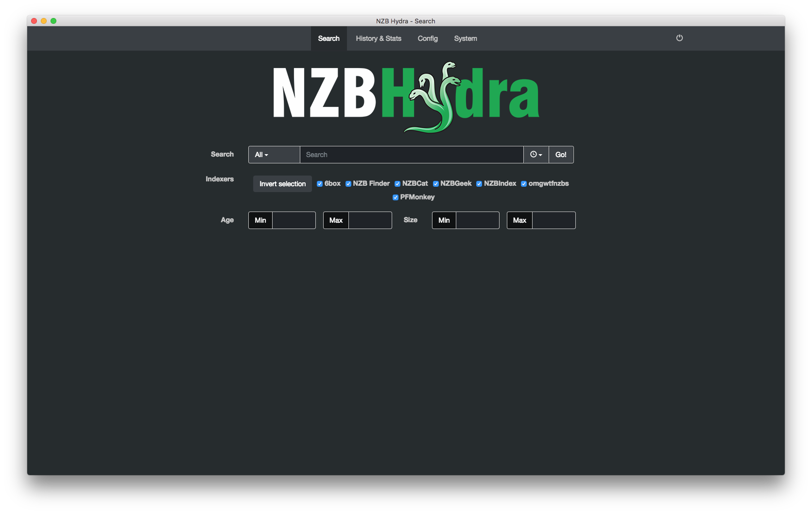
Task: Open the All category dropdown
Action: coord(274,155)
